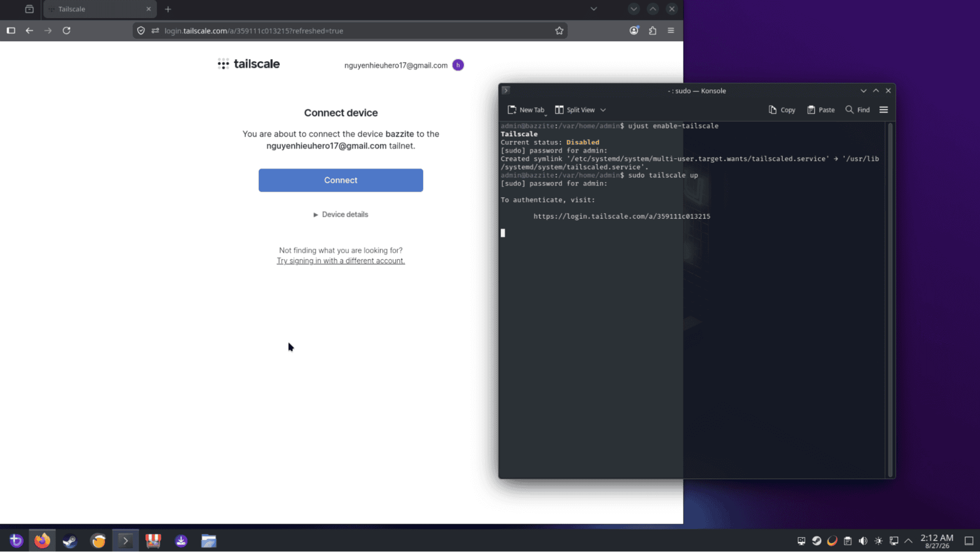The image size is (980, 552).
Task: Click the nguyenhieuhero17@gmail.com account label in header
Action: tap(396, 65)
